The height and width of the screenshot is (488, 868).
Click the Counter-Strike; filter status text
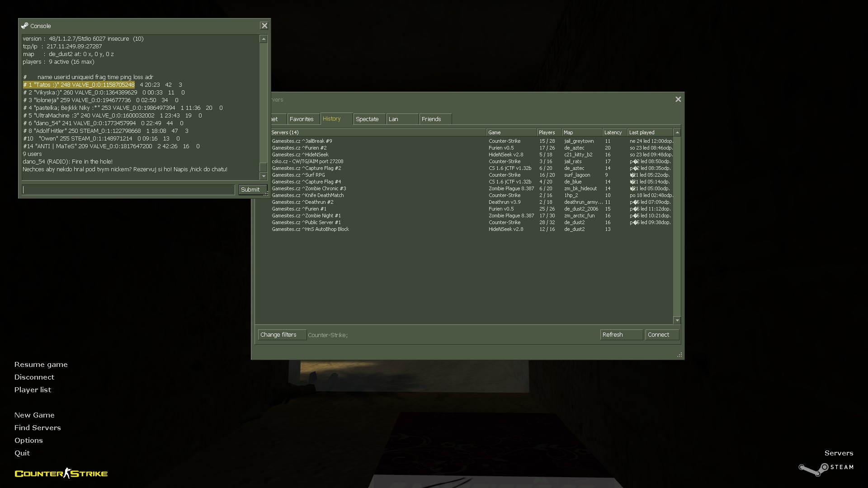point(328,335)
